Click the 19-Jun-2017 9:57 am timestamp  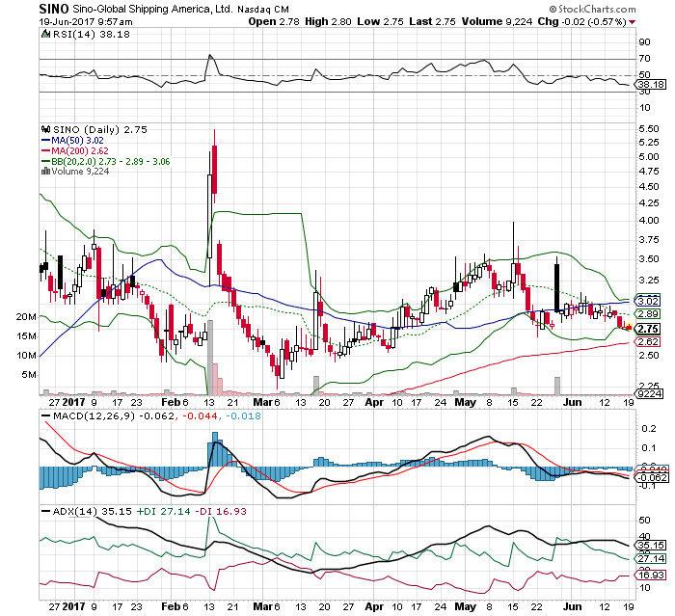pos(86,22)
